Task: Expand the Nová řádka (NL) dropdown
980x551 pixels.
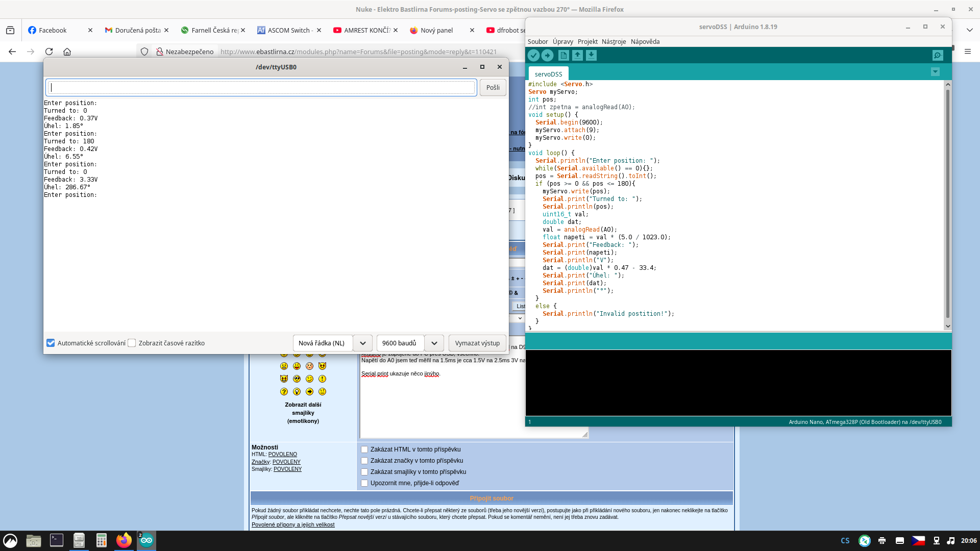Action: 362,343
